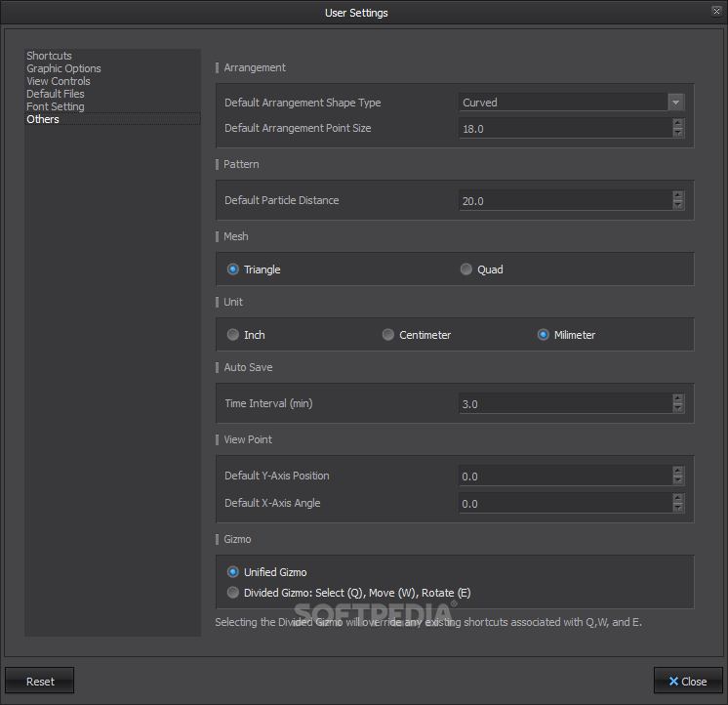Select the Divided Gizmo option
The image size is (728, 705).
coord(348,593)
